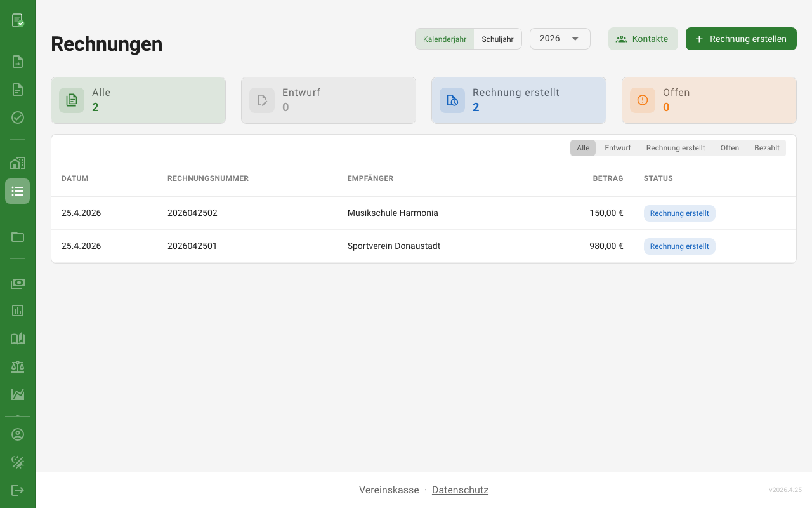Open the Musikschule Harmonia invoice row
Viewport: 812px width, 508px height.
tap(393, 213)
